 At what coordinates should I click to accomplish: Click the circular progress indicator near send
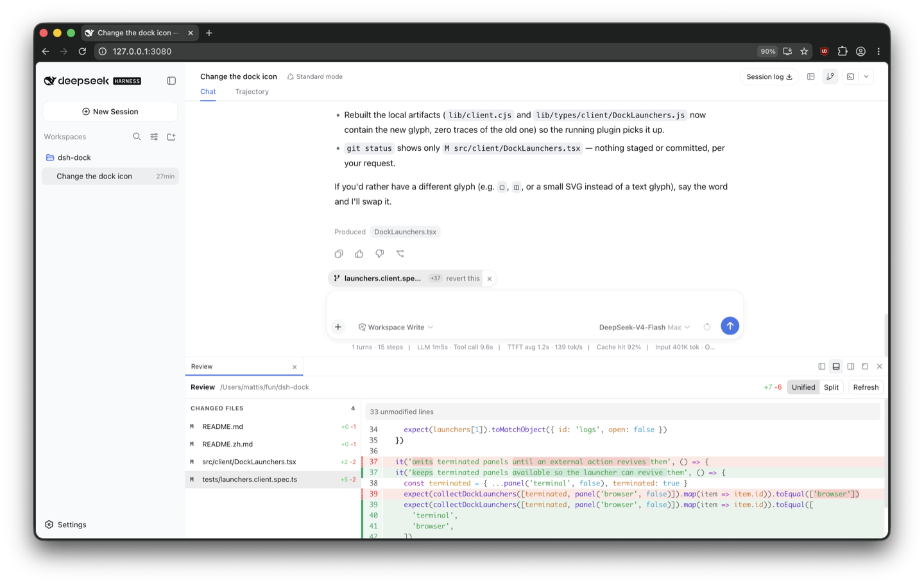(707, 327)
